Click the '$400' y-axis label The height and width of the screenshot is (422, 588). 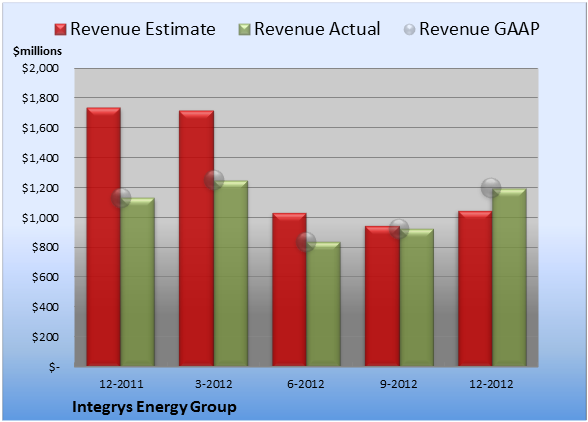[x=45, y=307]
